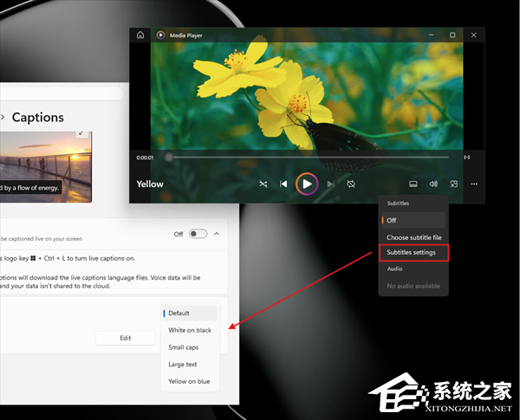Select Yellow on blue caption style
Screen dimensions: 520x420
point(191,381)
